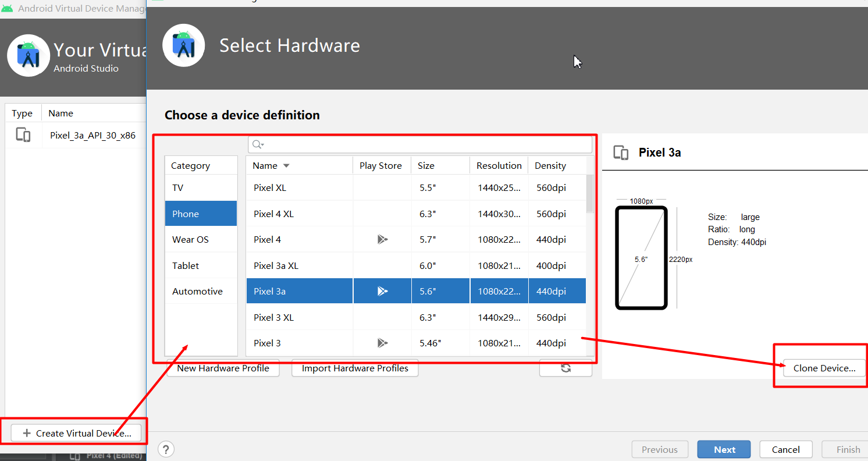Click the Android icon in AVD Manager title bar
Screen dimensions: 868x461
[7, 8]
